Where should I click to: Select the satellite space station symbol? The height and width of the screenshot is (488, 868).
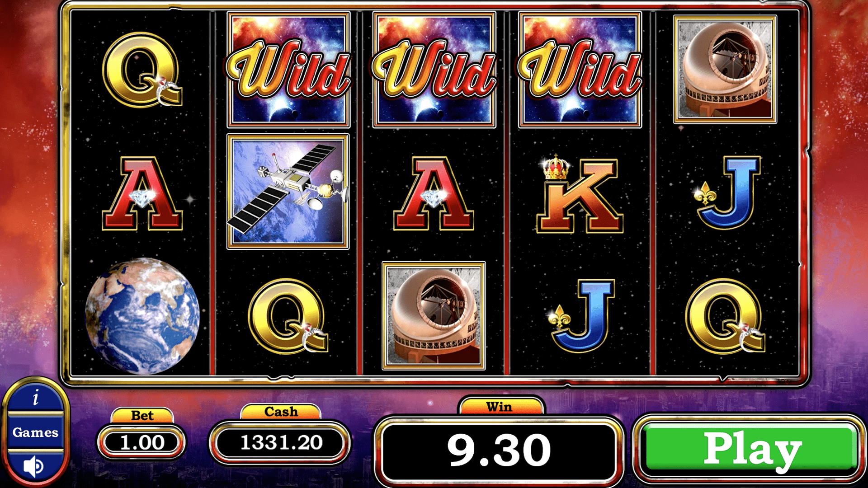tap(288, 192)
